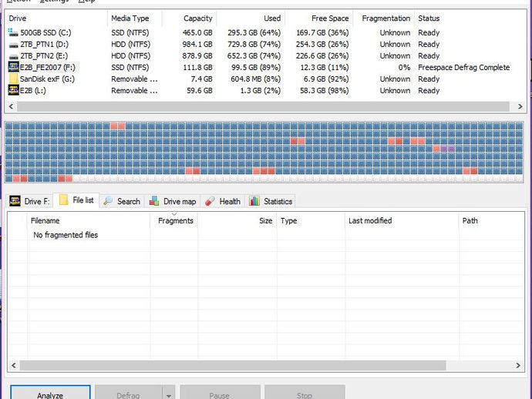Sort file list by Size column
Image resolution: width=532 pixels, height=399 pixels.
[237, 221]
